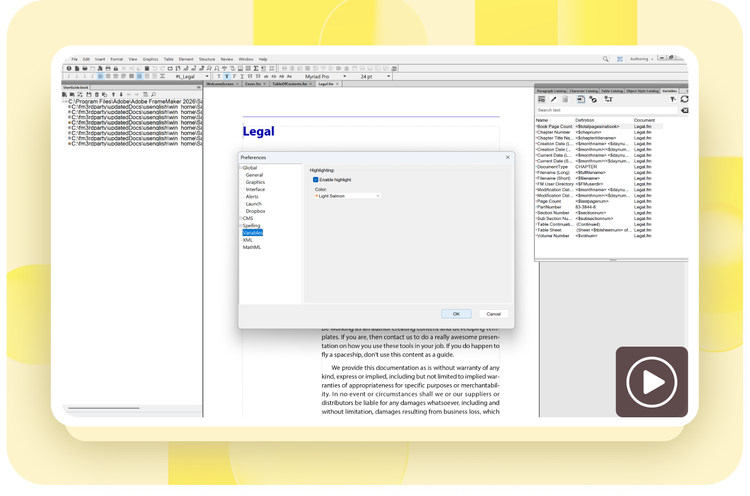750x496 pixels.
Task: Select MathML in Preferences tree
Action: pos(252,247)
